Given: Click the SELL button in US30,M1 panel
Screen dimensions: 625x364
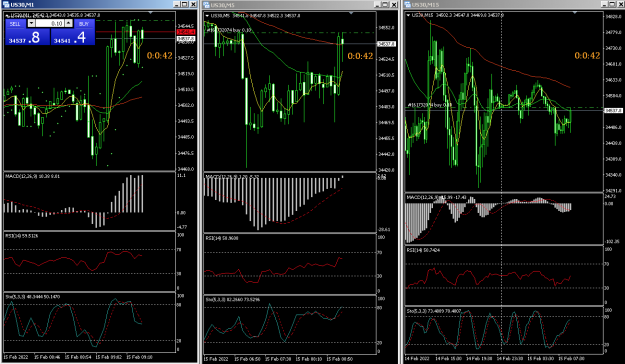Looking at the screenshot, I should pos(15,24).
